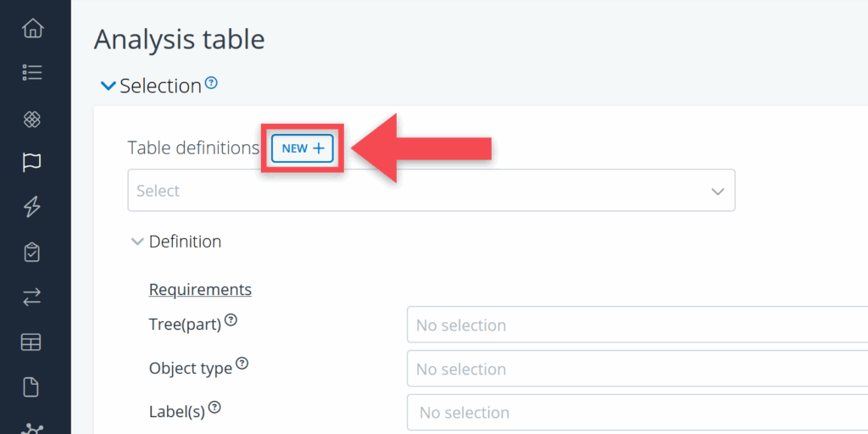Show help for Label(s) field
The height and width of the screenshot is (434, 868).
(x=214, y=408)
